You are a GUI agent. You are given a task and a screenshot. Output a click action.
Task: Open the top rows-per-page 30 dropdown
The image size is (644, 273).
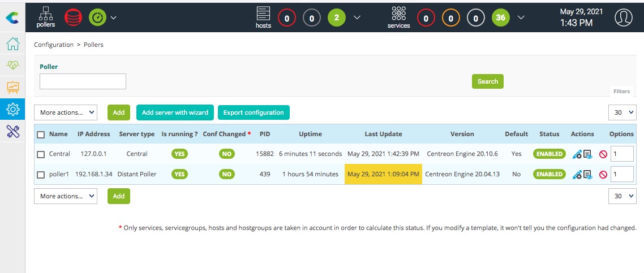tap(622, 112)
